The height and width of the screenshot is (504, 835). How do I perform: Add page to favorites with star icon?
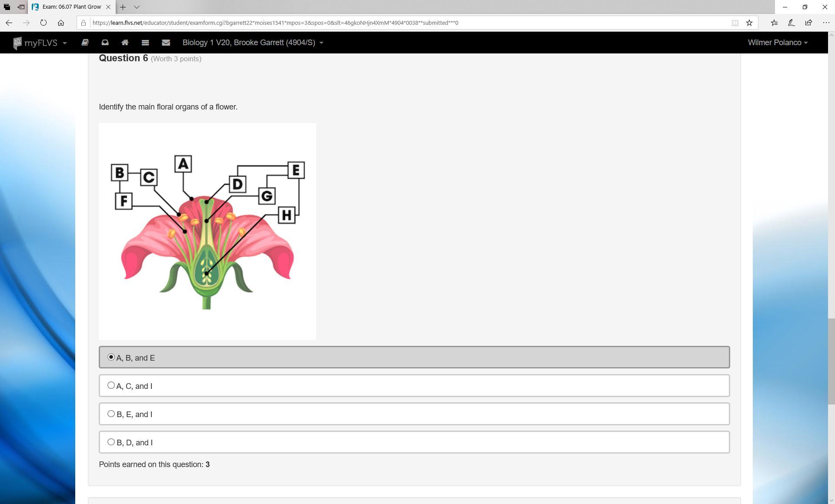click(x=749, y=23)
